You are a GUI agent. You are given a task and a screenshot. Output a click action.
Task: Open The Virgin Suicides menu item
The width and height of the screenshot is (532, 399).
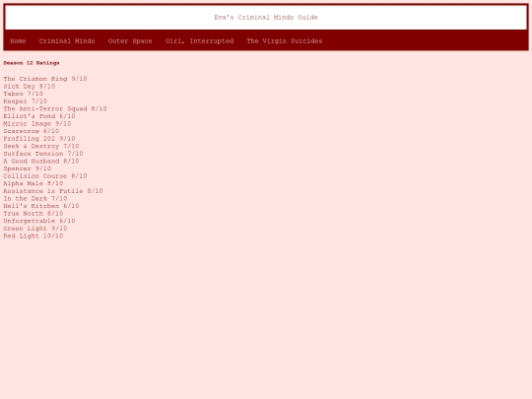[285, 41]
